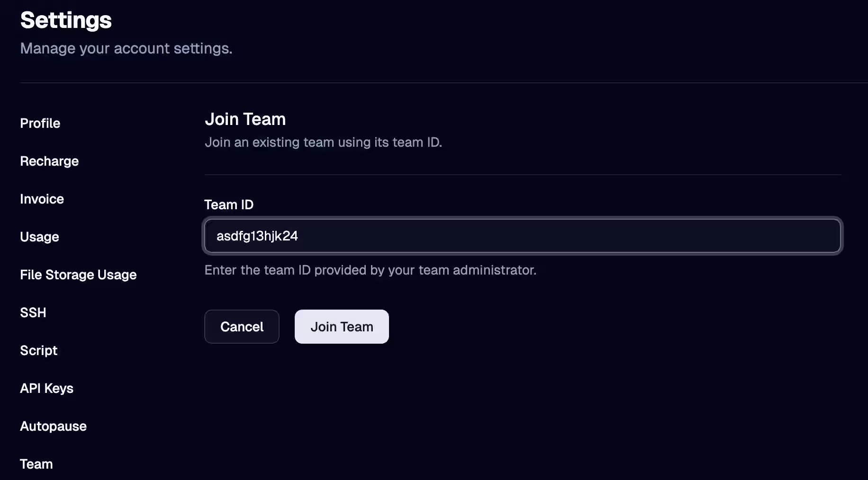
Task: Select Recharge from the sidebar
Action: (x=49, y=161)
